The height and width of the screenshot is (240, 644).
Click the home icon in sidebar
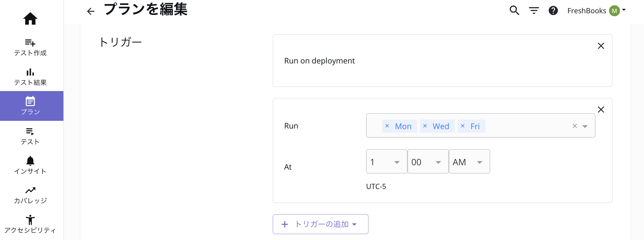(30, 19)
